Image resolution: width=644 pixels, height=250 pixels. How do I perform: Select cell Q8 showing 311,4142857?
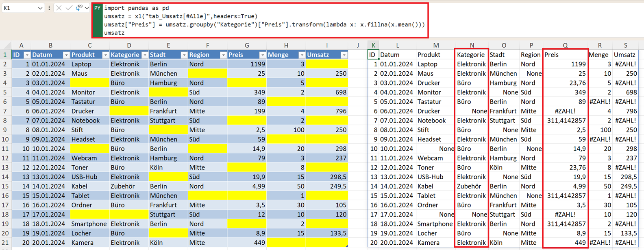pyautogui.click(x=566, y=121)
